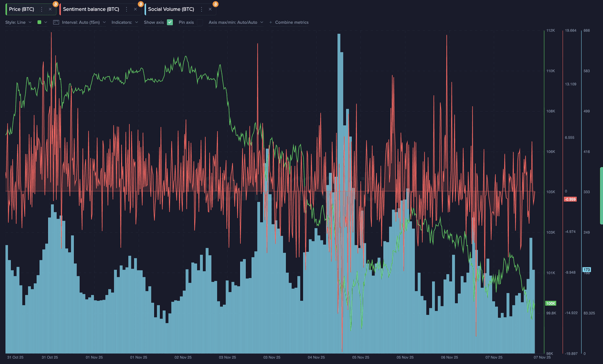Expand the Style: Line dropdown
This screenshot has height=364, width=603.
(18, 22)
